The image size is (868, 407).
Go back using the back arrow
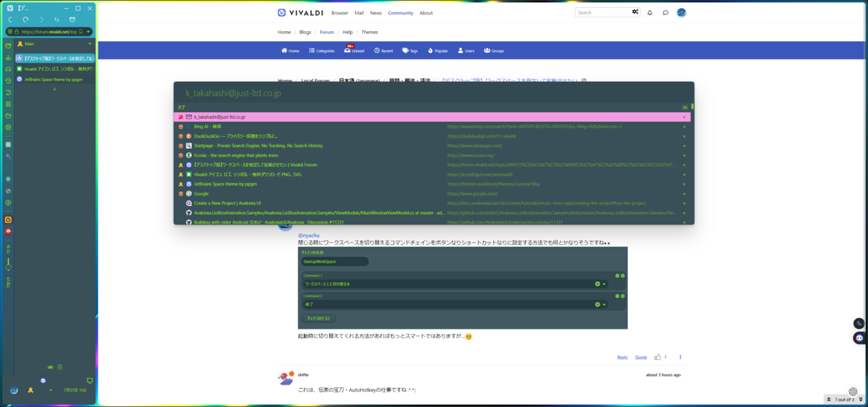[x=11, y=20]
